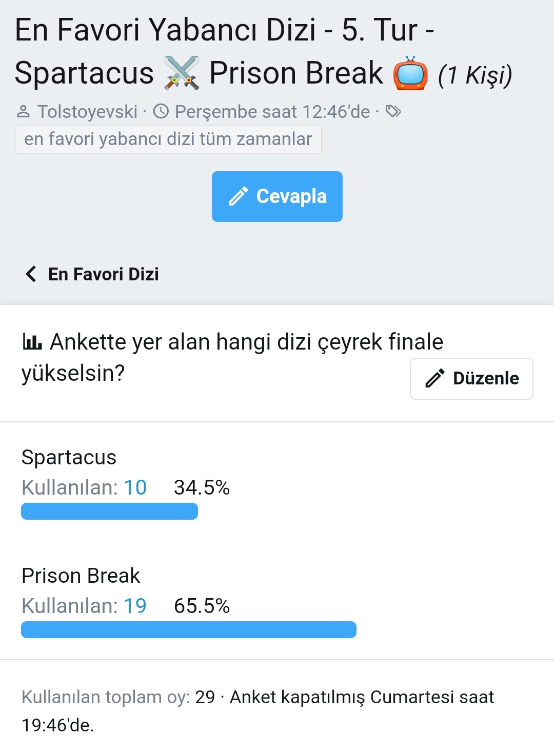
Task: Click the tags icon after the date
Action: coord(393,111)
